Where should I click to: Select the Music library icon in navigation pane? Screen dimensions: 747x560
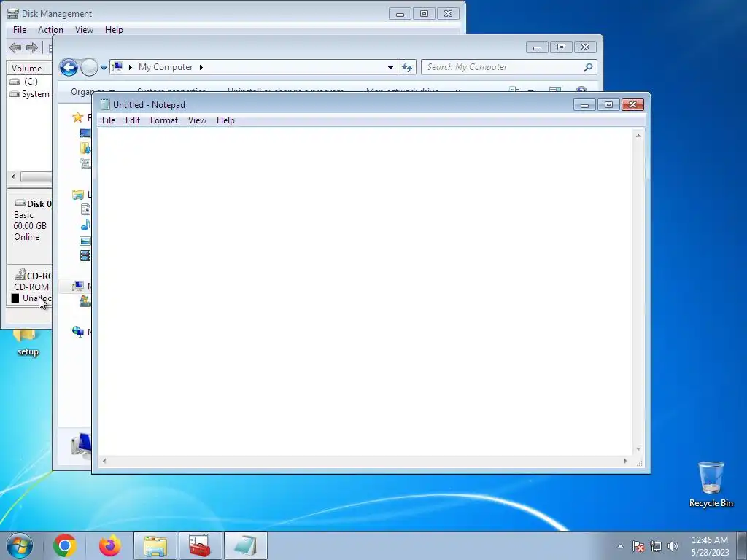85,225
